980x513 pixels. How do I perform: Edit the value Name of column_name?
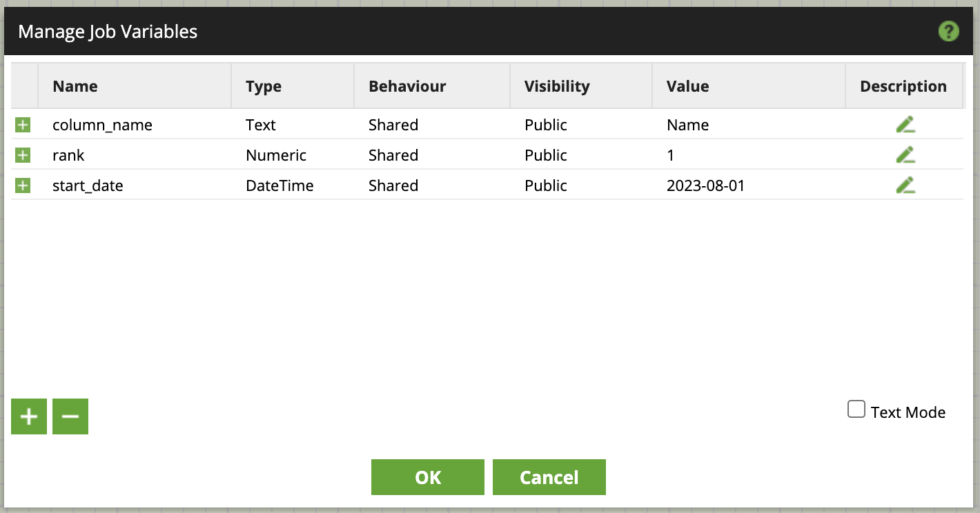click(x=749, y=125)
